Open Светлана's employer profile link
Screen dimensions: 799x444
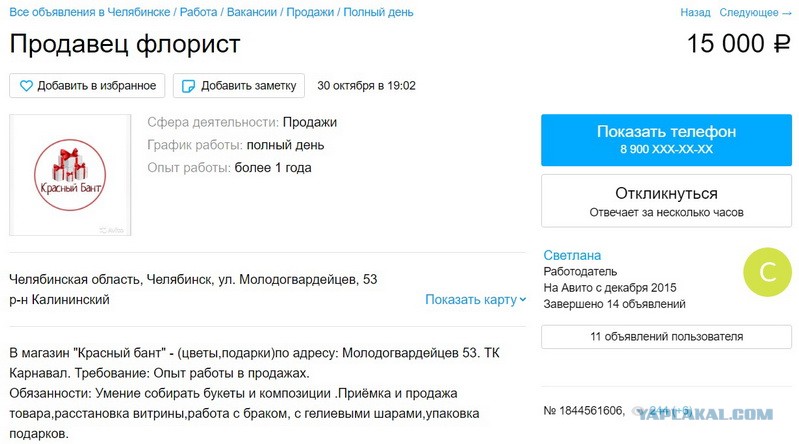[572, 255]
